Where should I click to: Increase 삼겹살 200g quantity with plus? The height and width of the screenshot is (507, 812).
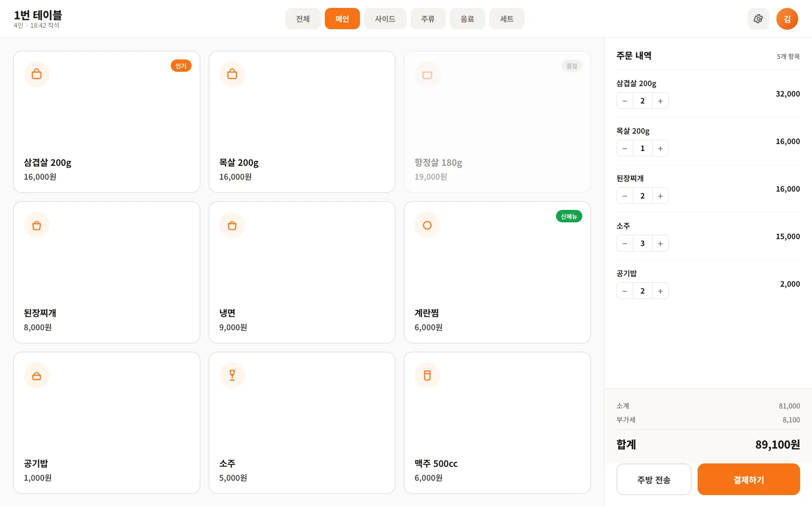click(660, 101)
